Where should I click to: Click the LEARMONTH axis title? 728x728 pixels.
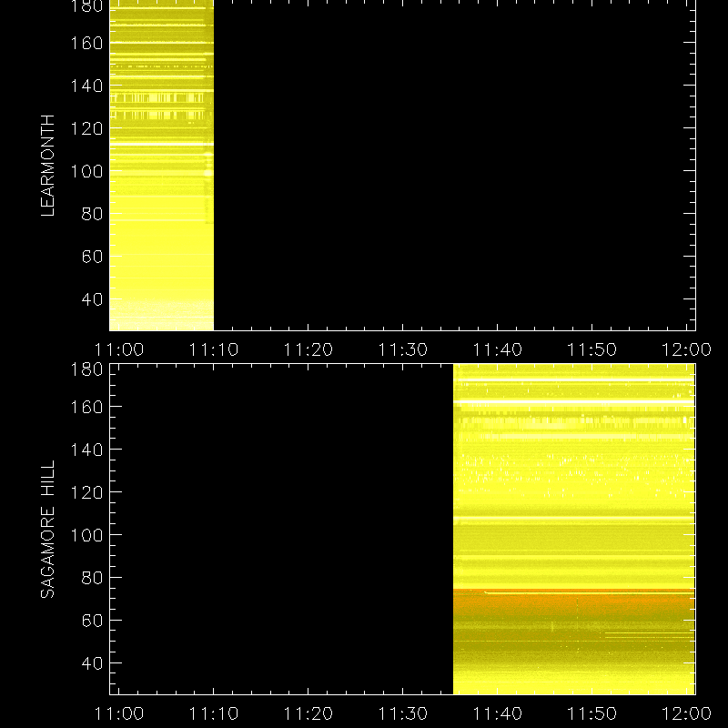(x=48, y=166)
